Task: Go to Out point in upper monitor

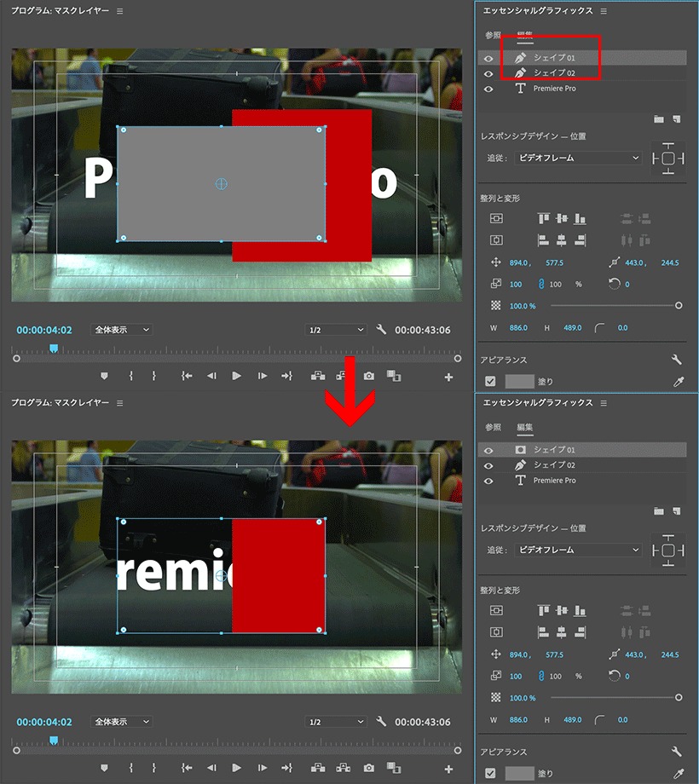Action: [287, 376]
